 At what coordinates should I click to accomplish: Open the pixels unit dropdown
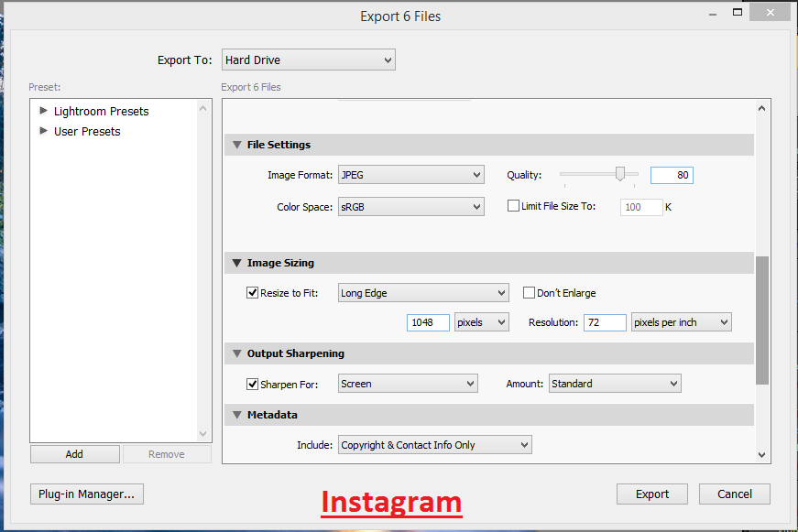481,322
